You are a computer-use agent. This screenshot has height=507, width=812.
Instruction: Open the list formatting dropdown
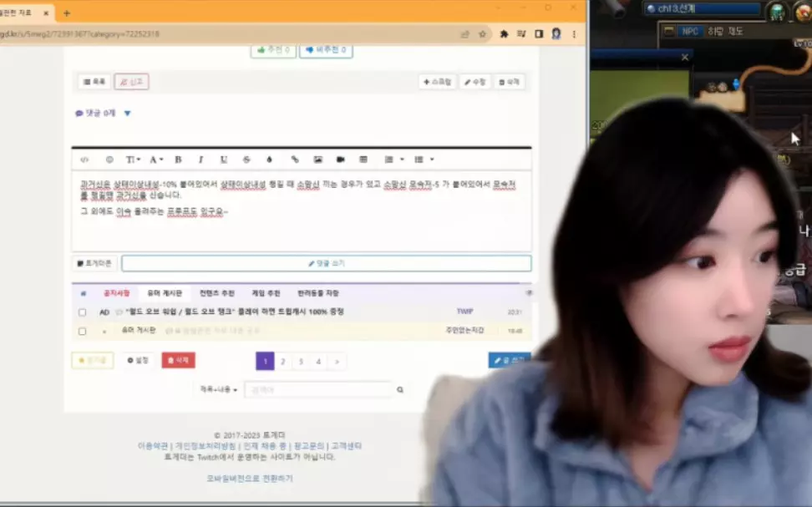[x=424, y=160]
